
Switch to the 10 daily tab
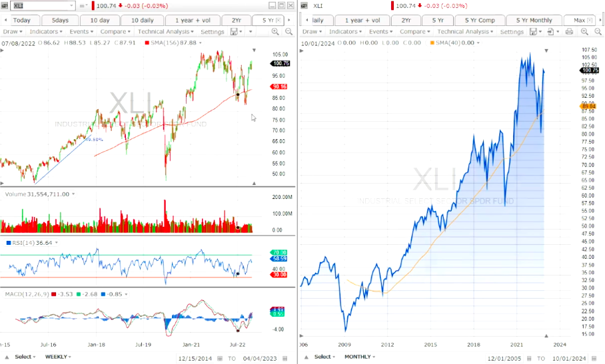click(x=143, y=20)
